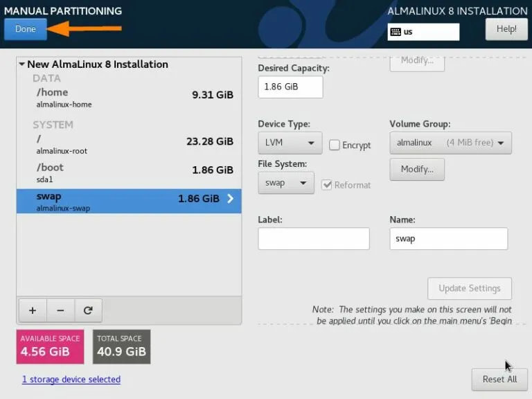This screenshot has height=399, width=532.
Task: Click Modify... under Volume Group
Action: (x=417, y=169)
